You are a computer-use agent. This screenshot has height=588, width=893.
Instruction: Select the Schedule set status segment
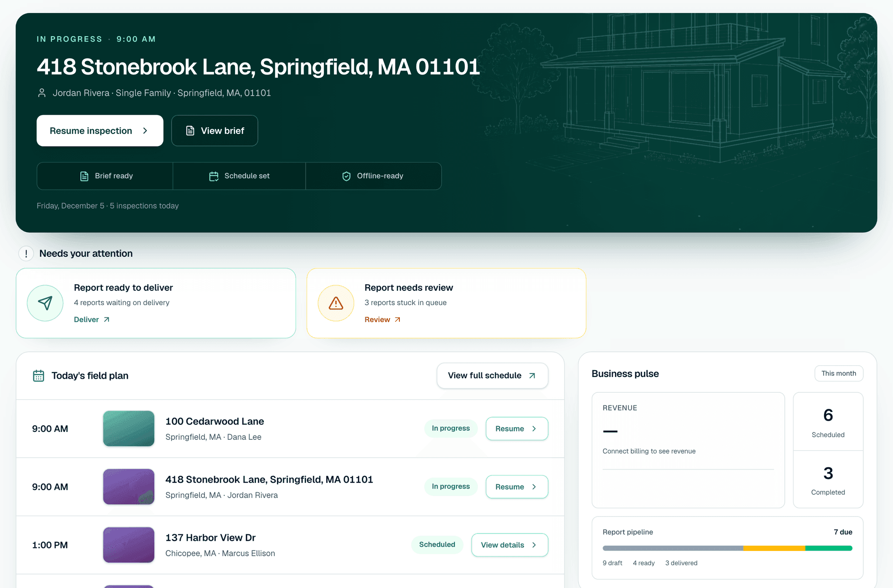[239, 176]
